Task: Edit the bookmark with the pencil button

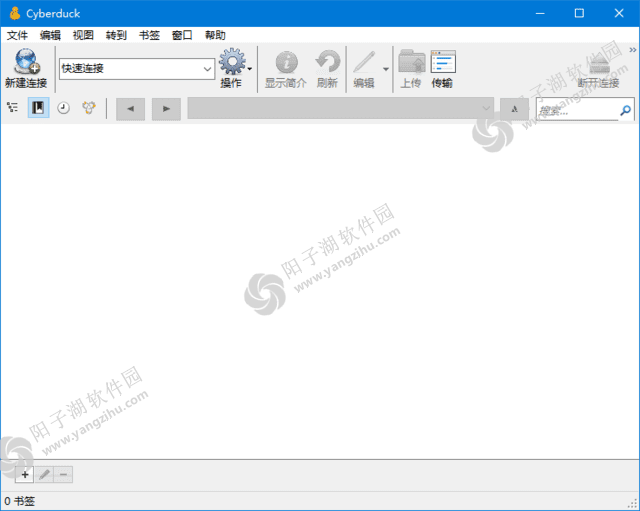Action: [44, 474]
